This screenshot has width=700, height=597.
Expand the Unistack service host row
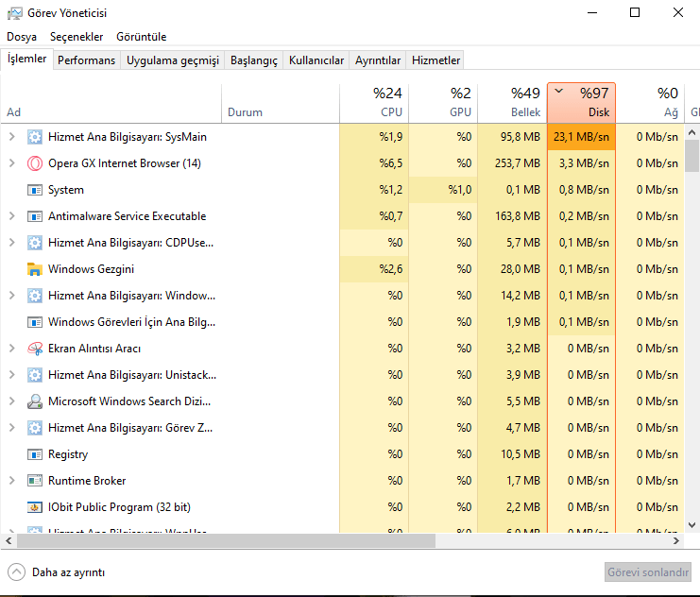pyautogui.click(x=12, y=375)
